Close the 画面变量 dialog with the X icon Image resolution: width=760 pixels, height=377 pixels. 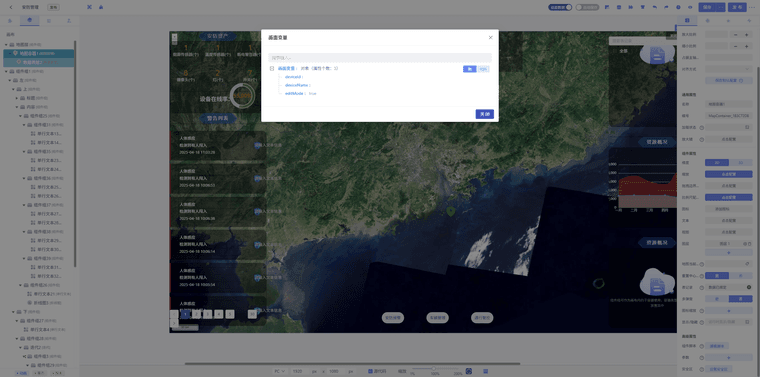[490, 37]
